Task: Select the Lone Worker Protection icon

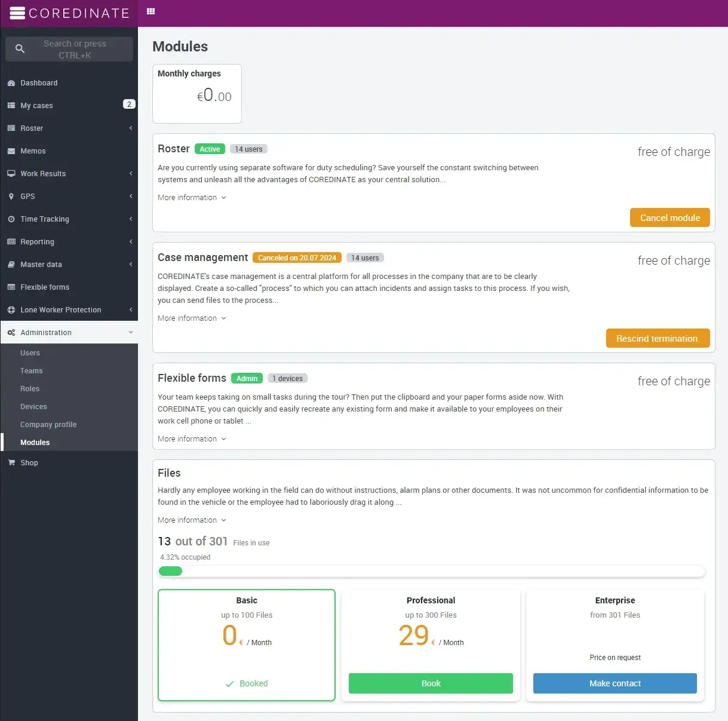Action: (x=11, y=309)
